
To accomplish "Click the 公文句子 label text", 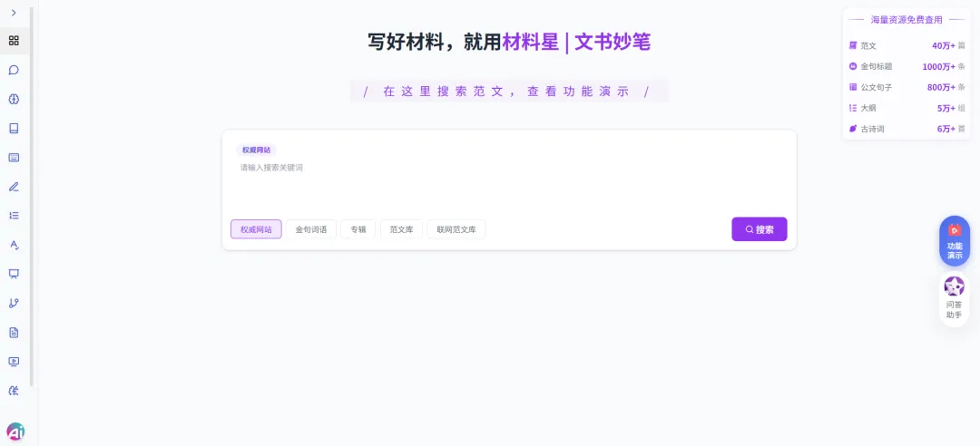I will (877, 87).
